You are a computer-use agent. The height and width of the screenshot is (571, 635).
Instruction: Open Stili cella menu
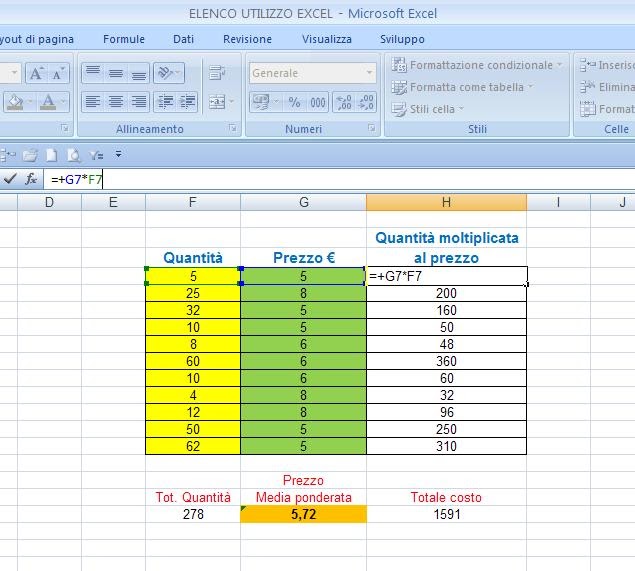click(x=428, y=109)
